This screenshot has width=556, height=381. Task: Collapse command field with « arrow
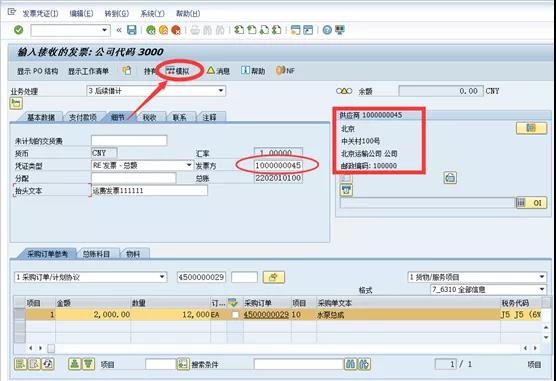tap(119, 30)
